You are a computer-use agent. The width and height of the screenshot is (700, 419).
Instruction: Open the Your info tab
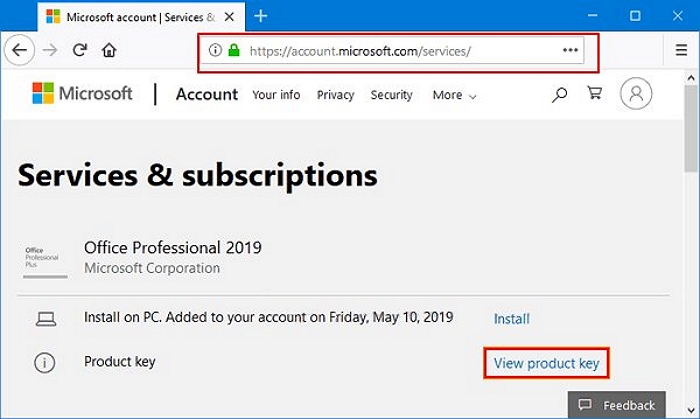(x=276, y=95)
